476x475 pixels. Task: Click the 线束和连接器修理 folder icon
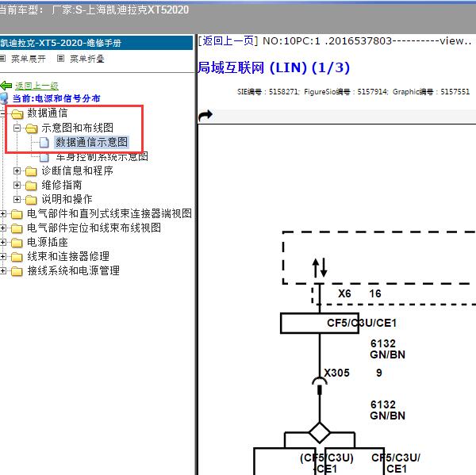(x=17, y=257)
